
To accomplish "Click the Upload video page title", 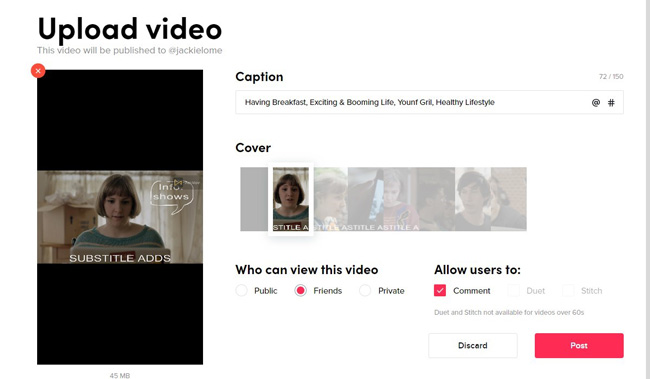I will (130, 29).
